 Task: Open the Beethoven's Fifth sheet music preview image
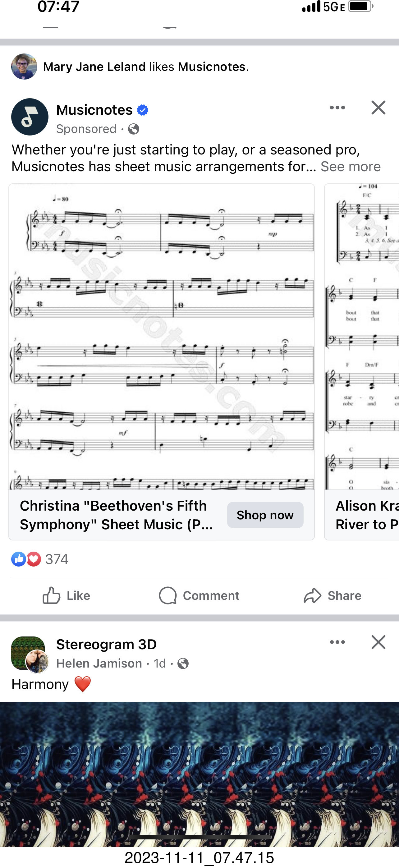point(161,336)
